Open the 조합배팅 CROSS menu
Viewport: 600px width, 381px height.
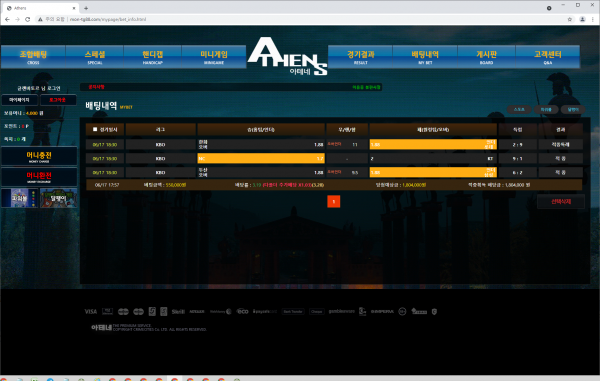click(33, 57)
